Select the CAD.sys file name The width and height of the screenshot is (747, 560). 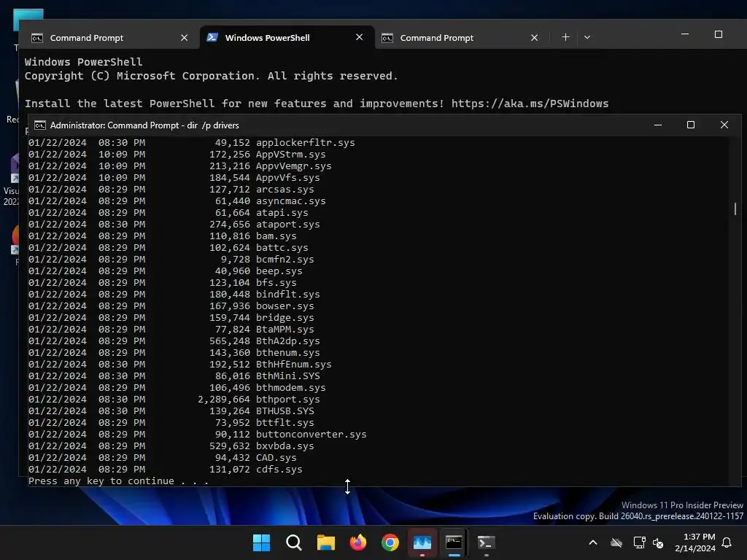pyautogui.click(x=276, y=458)
